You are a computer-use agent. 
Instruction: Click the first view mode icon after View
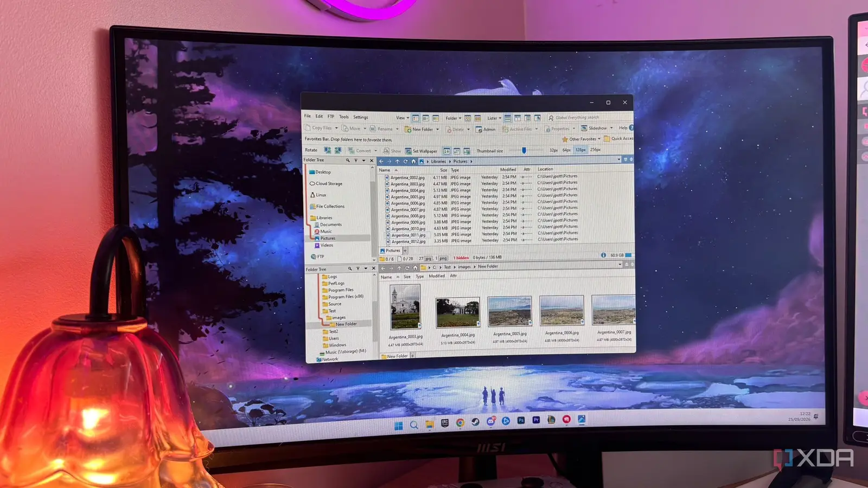coord(416,118)
